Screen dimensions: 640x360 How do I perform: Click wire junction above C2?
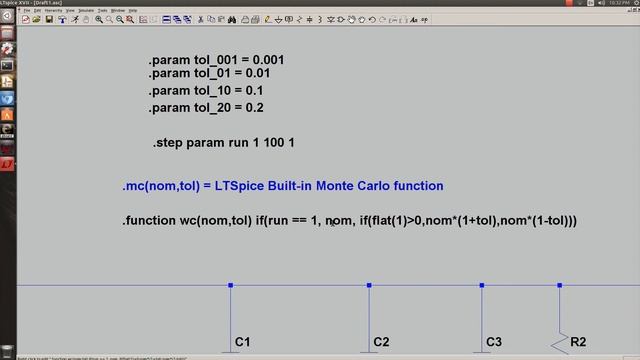coord(369,285)
